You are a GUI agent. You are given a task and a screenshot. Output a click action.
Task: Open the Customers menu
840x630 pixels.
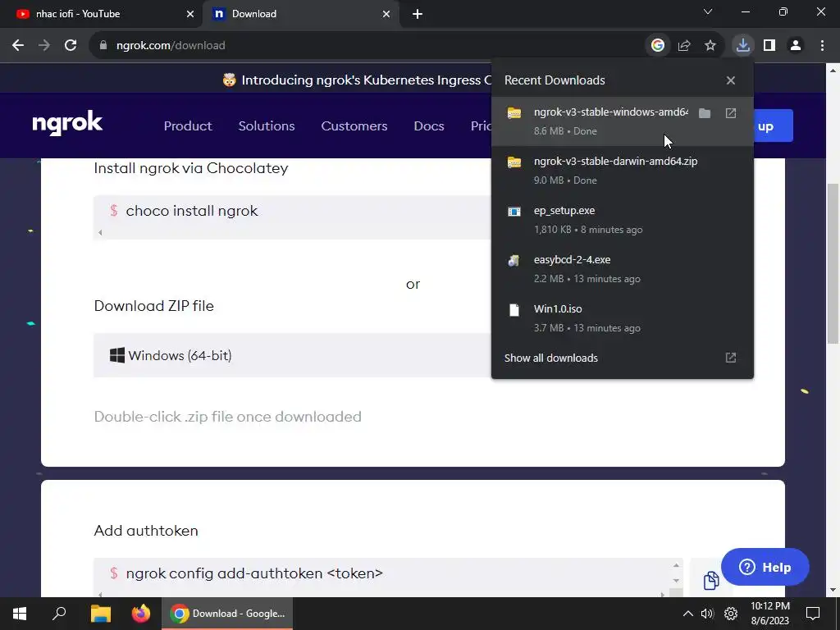tap(354, 126)
